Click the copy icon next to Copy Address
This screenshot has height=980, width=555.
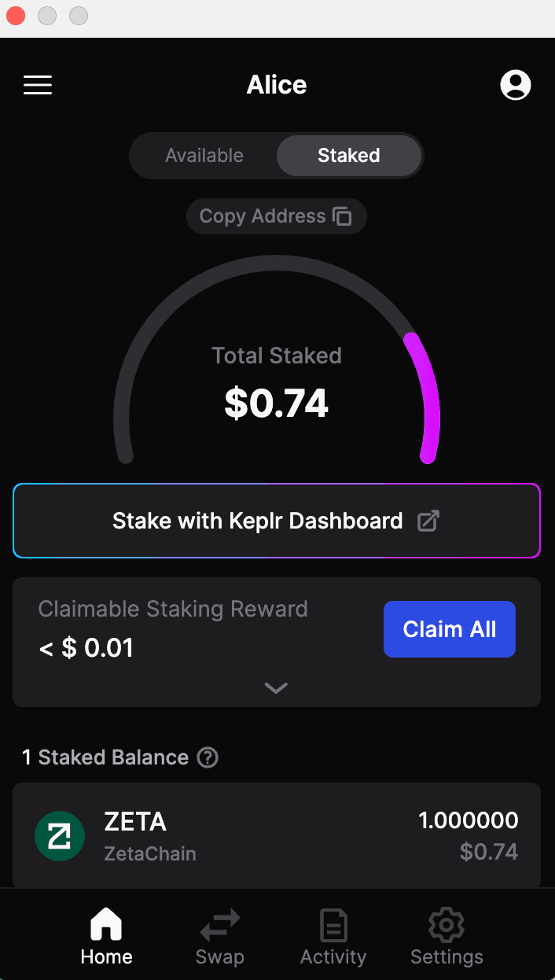(x=343, y=216)
